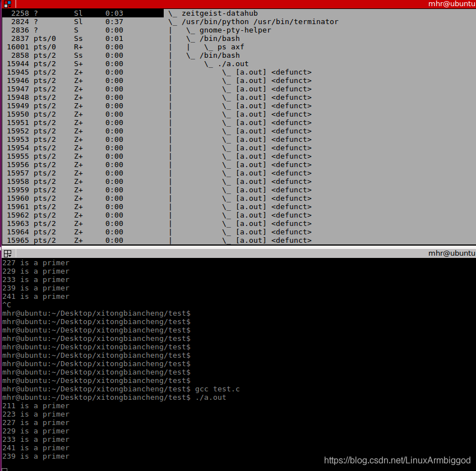
Task: Click the zombie process row 15962
Action: point(159,215)
